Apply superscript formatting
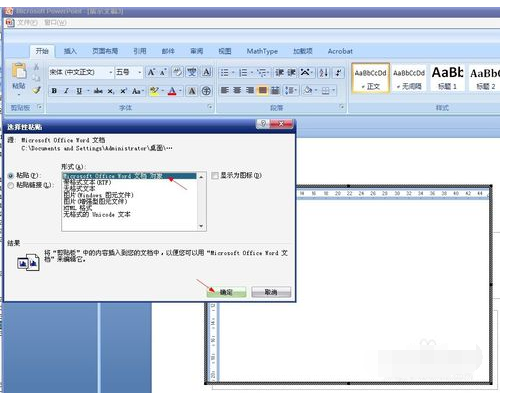This screenshot has height=393, width=523. coord(123,91)
